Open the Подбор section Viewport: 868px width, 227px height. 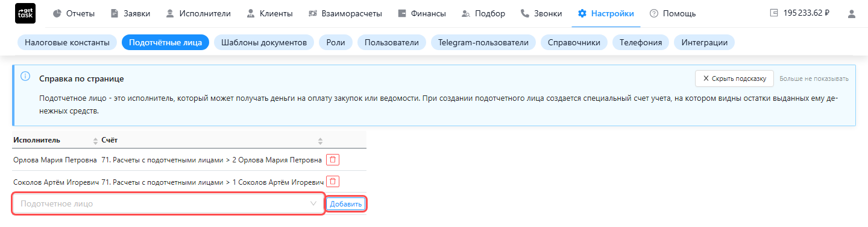(483, 13)
